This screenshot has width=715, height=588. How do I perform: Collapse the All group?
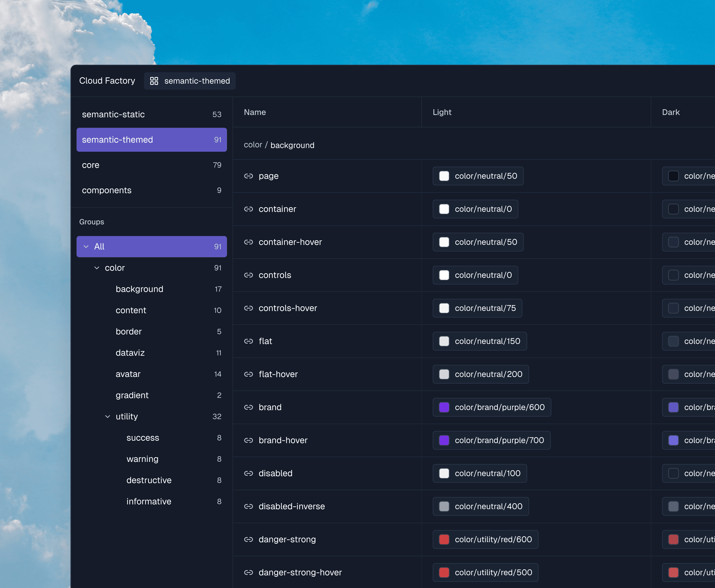(86, 247)
